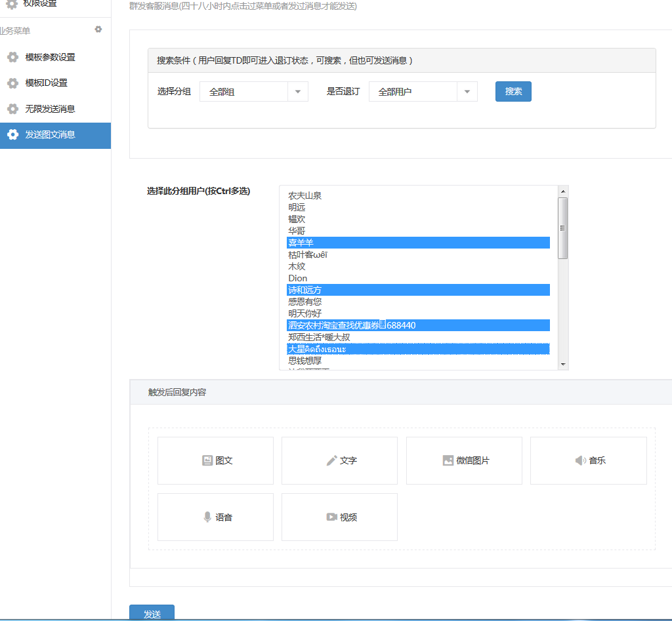Select user 思钱想厚 in the list

[x=418, y=361]
